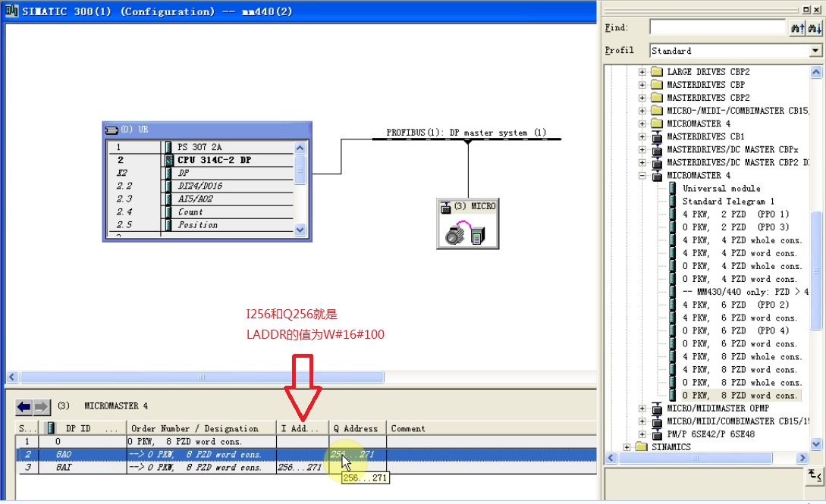Screen dimensions: 826x504
Task: Click the rack scroll down arrow
Action: [x=300, y=230]
